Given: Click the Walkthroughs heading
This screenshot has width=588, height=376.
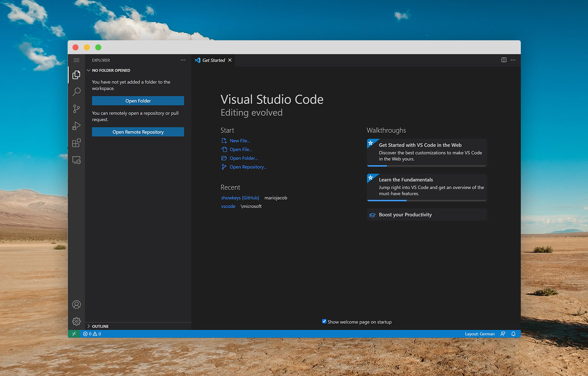Looking at the screenshot, I should point(386,131).
